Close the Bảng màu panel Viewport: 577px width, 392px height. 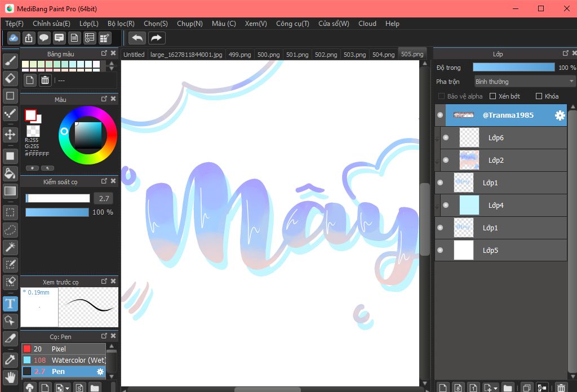tap(113, 54)
